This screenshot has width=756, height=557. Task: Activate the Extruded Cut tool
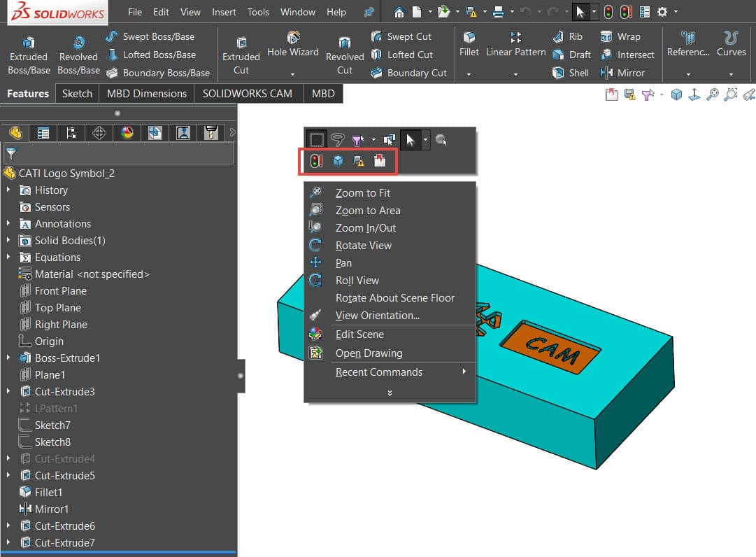[x=241, y=55]
